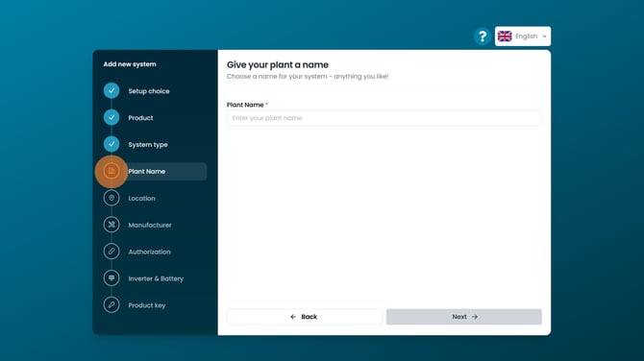The width and height of the screenshot is (644, 361).
Task: Select the Plant Name step label
Action: point(147,172)
